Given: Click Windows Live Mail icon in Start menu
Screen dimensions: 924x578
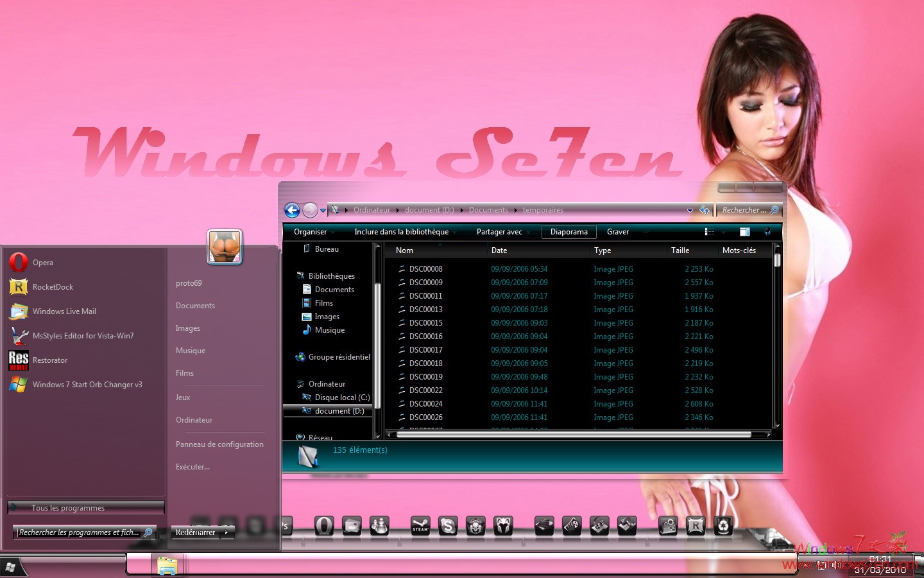Looking at the screenshot, I should [18, 311].
